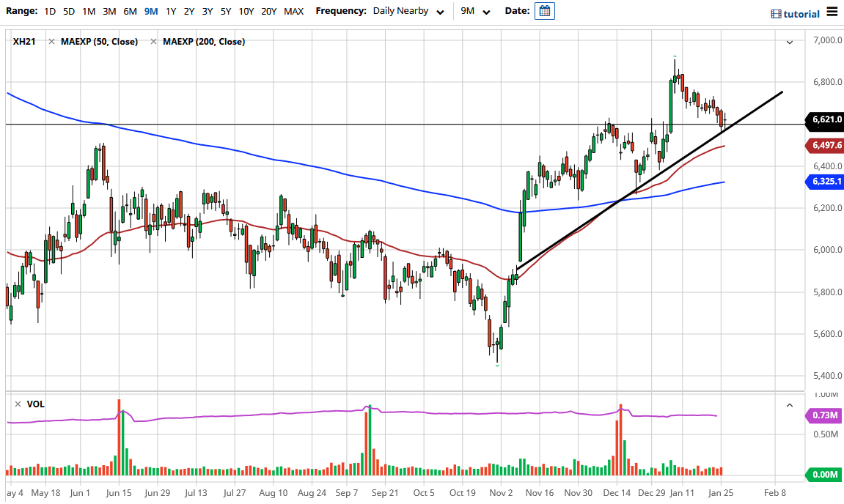Click the 0.73M volume average tag
This screenshot has height=504, width=844.
pos(823,415)
